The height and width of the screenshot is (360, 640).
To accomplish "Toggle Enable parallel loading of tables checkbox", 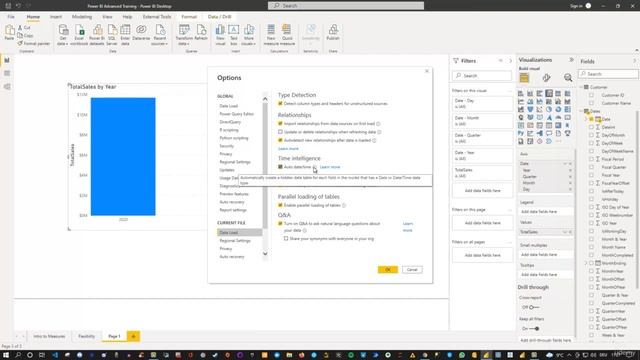I will [x=280, y=205].
